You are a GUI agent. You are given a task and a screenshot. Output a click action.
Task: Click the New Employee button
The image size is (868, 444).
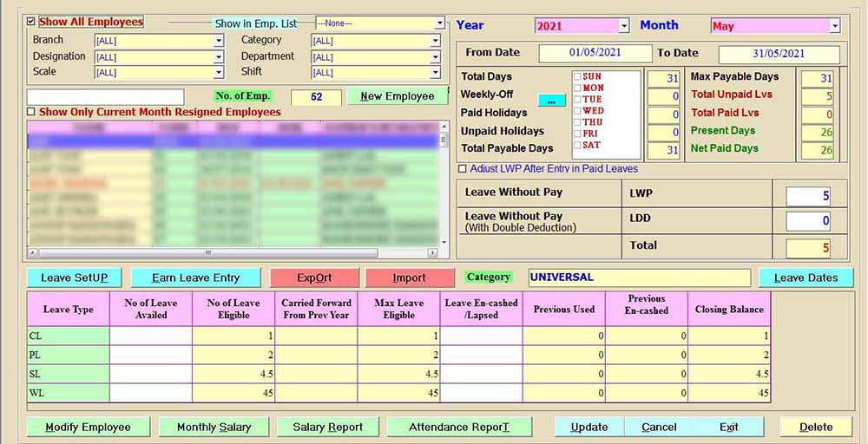tap(397, 96)
